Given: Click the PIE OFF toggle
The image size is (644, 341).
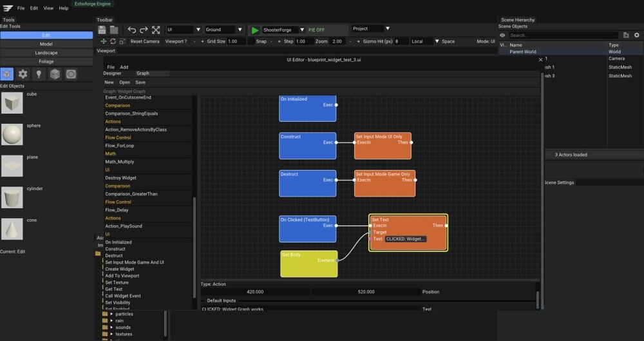Looking at the screenshot, I should coord(316,30).
